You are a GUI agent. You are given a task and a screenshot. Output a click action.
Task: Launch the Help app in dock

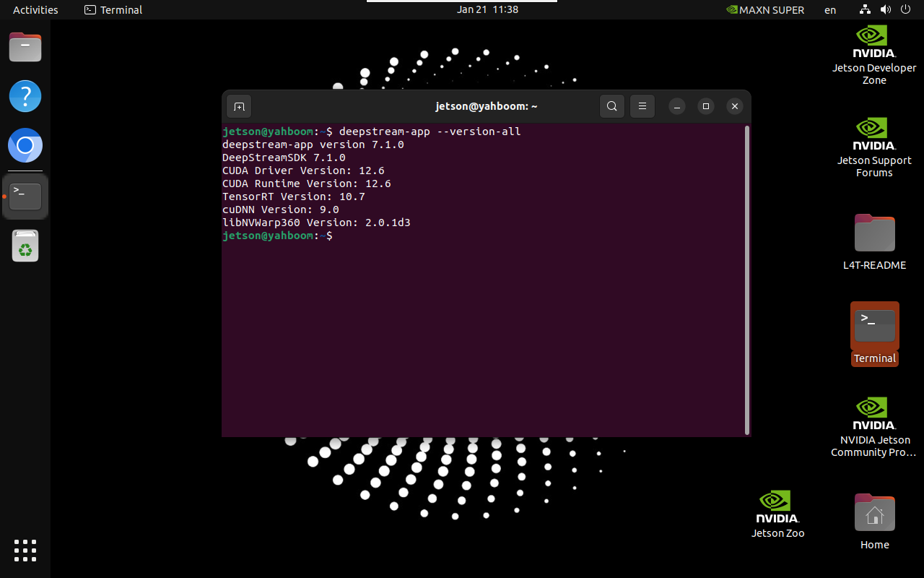coord(25,96)
